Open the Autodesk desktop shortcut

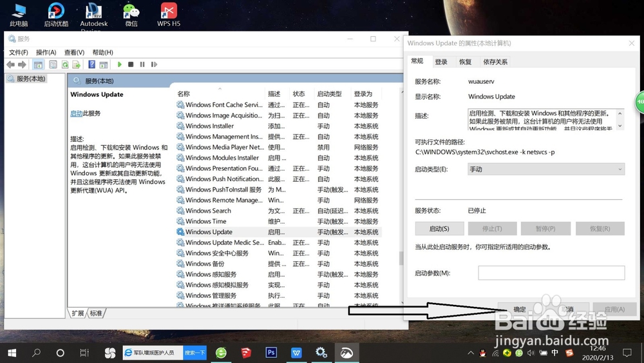pyautogui.click(x=93, y=17)
